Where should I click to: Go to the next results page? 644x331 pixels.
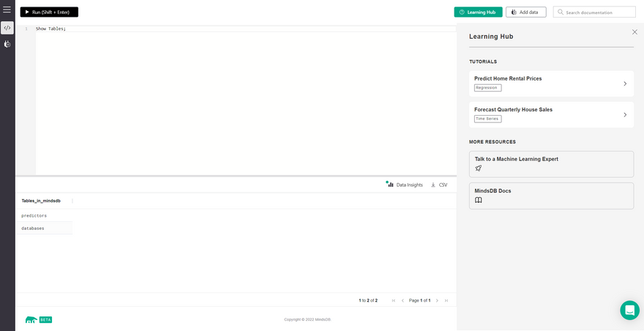[x=437, y=300]
